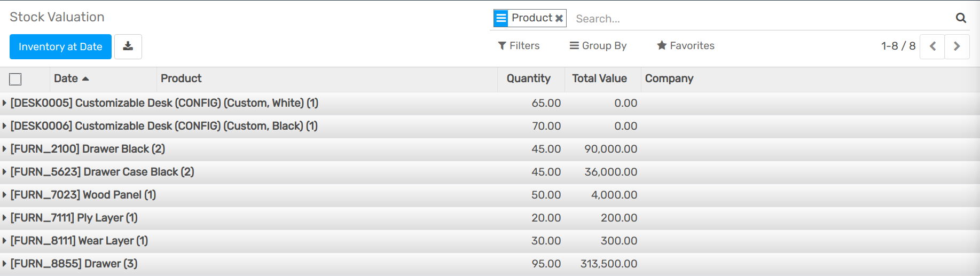Remove the Product facet with its x
This screenshot has width=980, height=276.
(559, 18)
